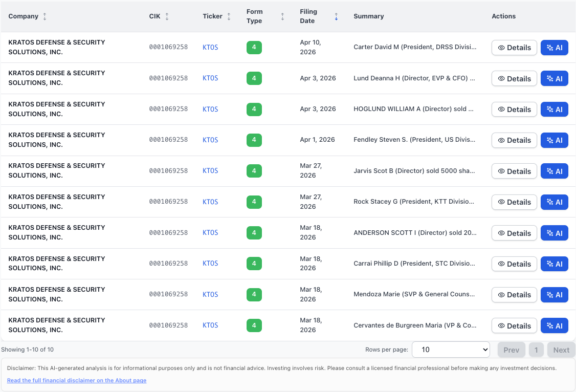Run AI analysis on Carrai Phillip D filing
This screenshot has height=392, width=576.
[555, 264]
